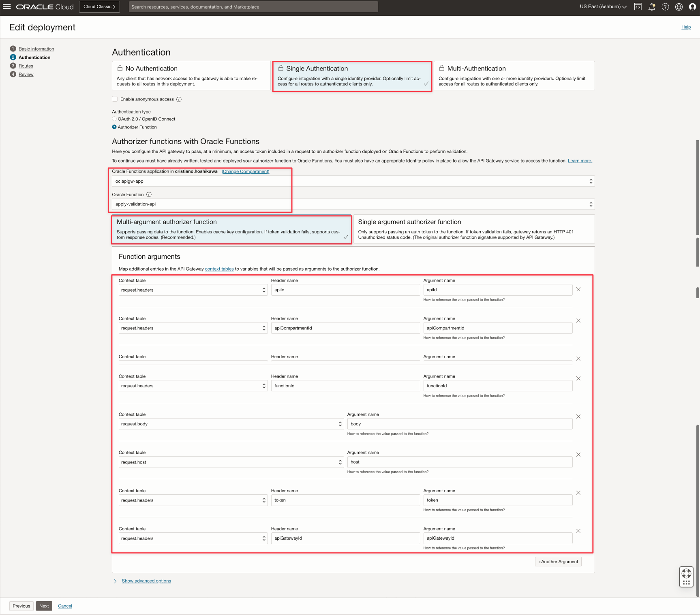Viewport: 700px width, 615px height.
Task: Click the +Another Argument button
Action: [558, 562]
